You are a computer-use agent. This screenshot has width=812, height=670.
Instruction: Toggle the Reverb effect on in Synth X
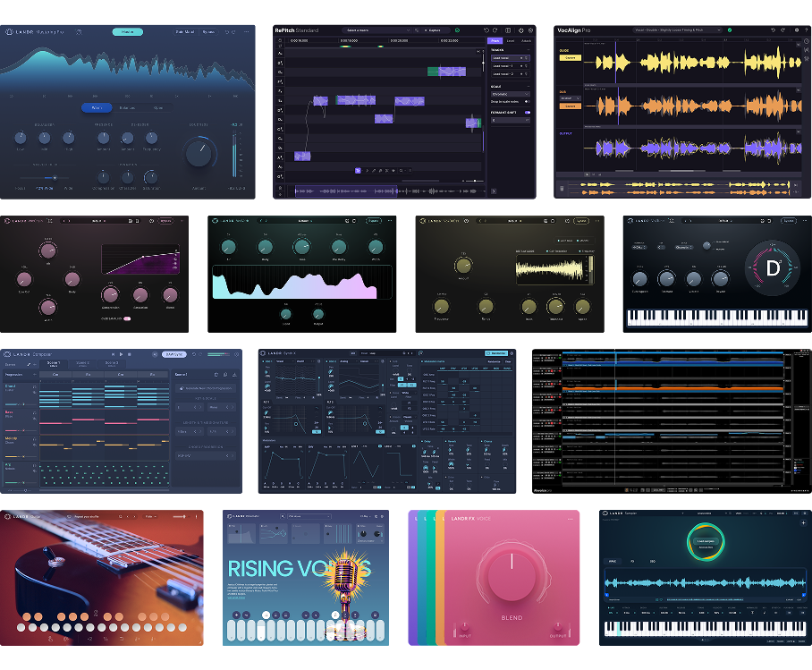click(448, 442)
